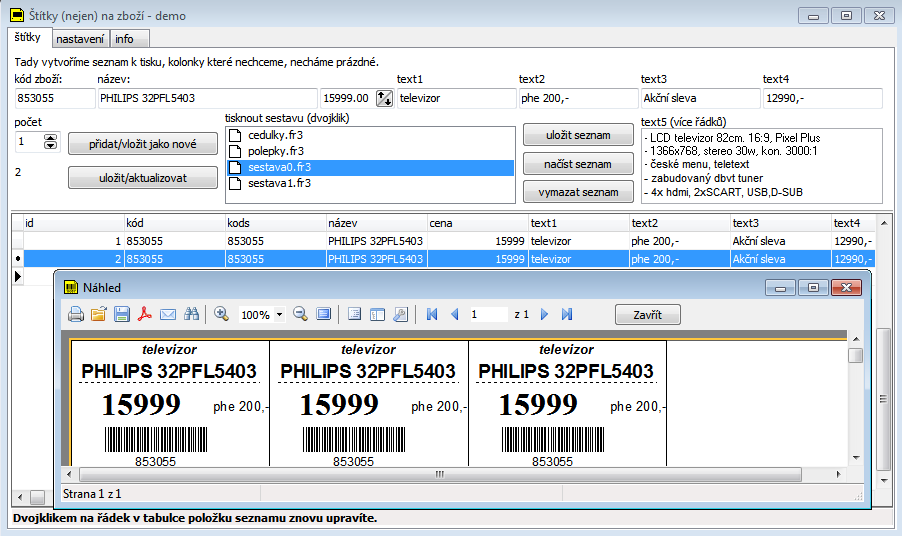The image size is (902, 536).
Task: Switch to the štítky tab
Action: tap(28, 37)
